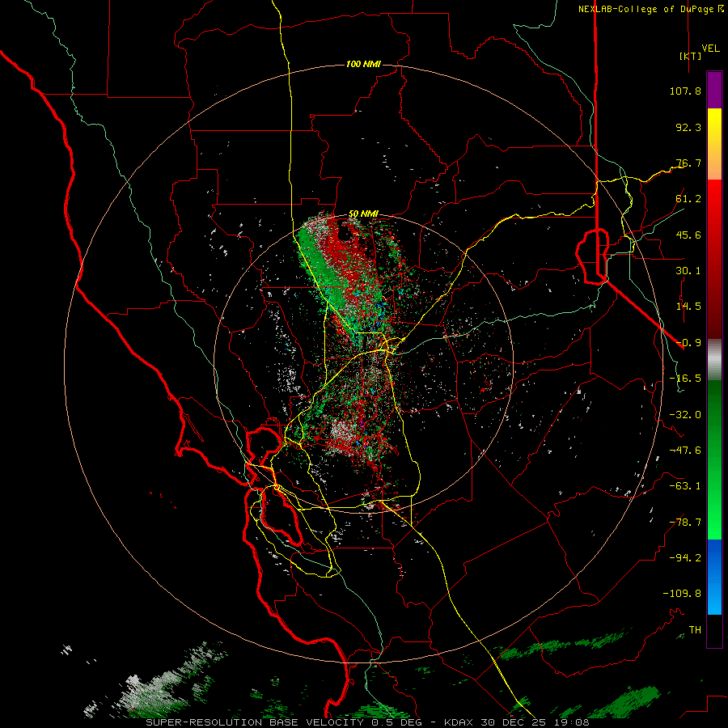The width and height of the screenshot is (728, 728).
Task: Select the -94.2 velocity scale value
Action: click(685, 558)
